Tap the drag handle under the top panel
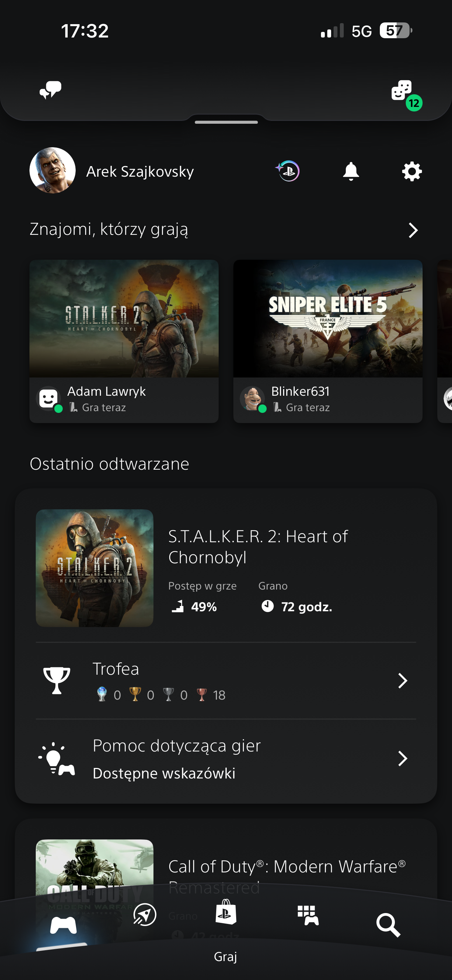Image resolution: width=452 pixels, height=980 pixels. click(x=226, y=122)
